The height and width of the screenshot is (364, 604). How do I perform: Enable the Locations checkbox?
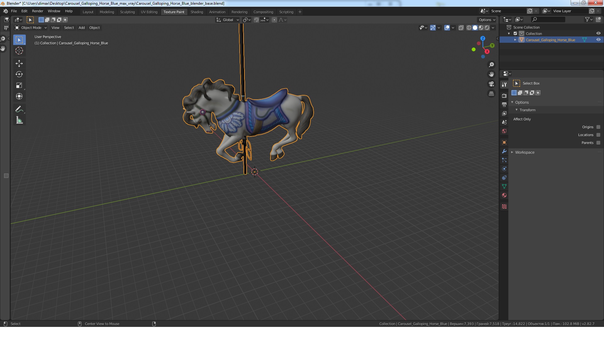598,135
